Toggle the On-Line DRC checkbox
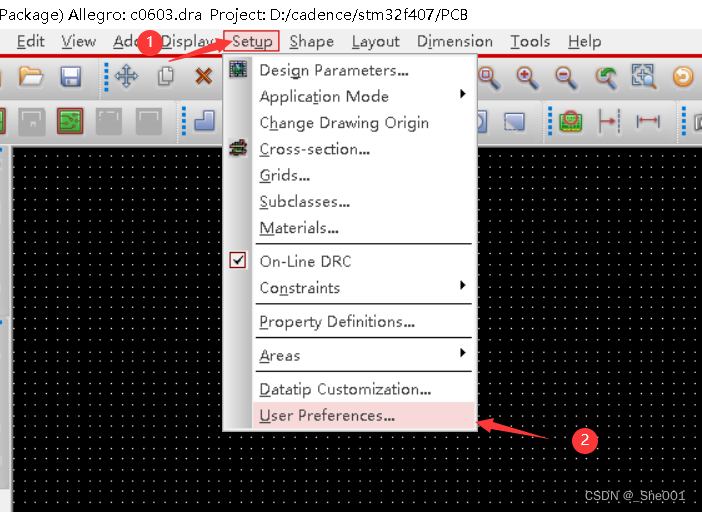 238,261
